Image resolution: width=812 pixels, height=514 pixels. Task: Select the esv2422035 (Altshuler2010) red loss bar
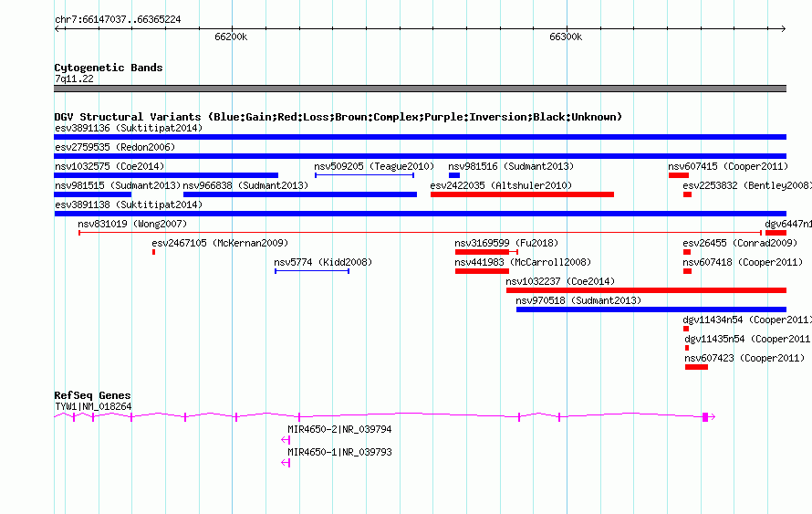522,194
